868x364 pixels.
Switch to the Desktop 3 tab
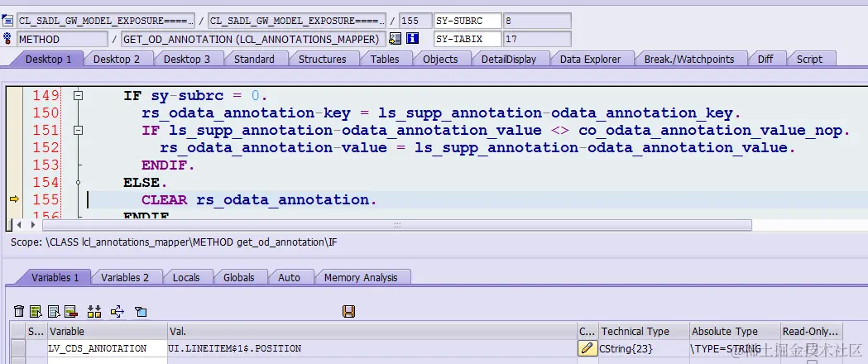click(x=186, y=60)
